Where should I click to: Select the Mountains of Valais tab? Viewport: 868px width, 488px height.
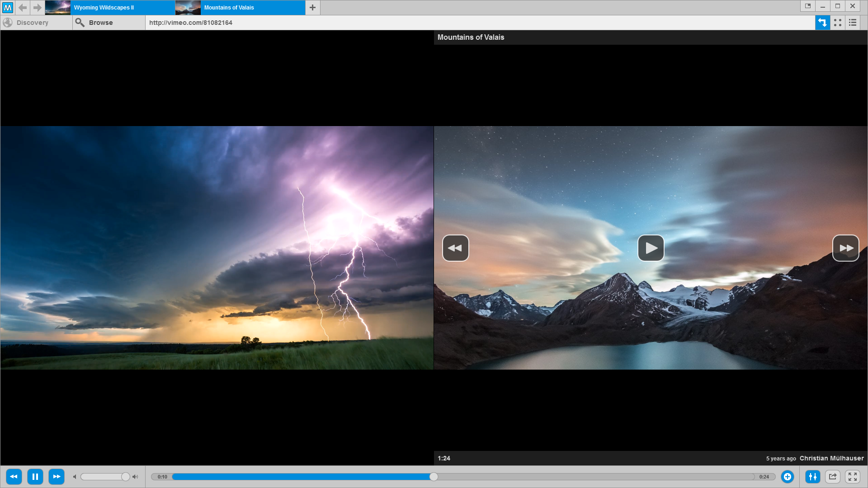tap(240, 7)
